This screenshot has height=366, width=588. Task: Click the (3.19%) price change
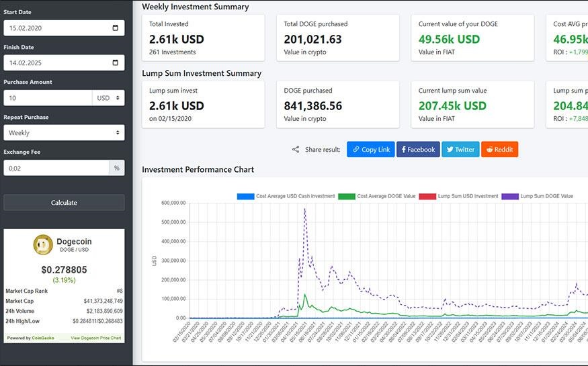click(64, 280)
